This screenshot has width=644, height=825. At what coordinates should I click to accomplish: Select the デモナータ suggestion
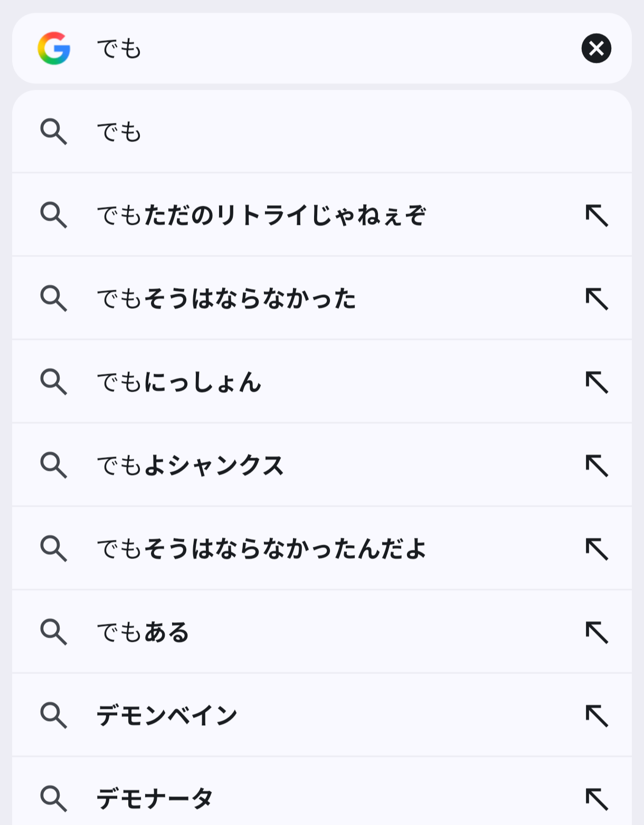point(155,798)
